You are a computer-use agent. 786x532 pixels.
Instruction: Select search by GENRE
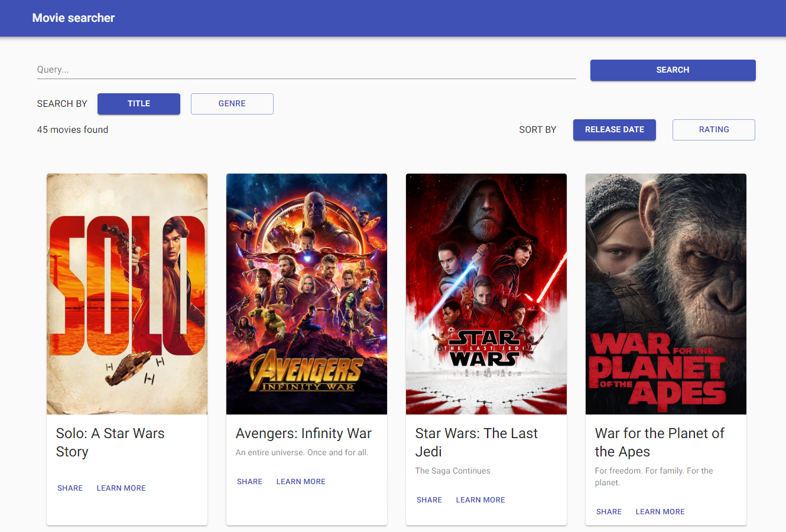[232, 103]
